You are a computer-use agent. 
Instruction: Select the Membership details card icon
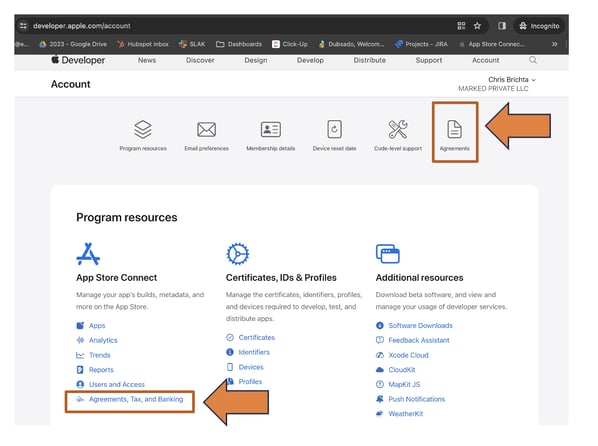[271, 129]
